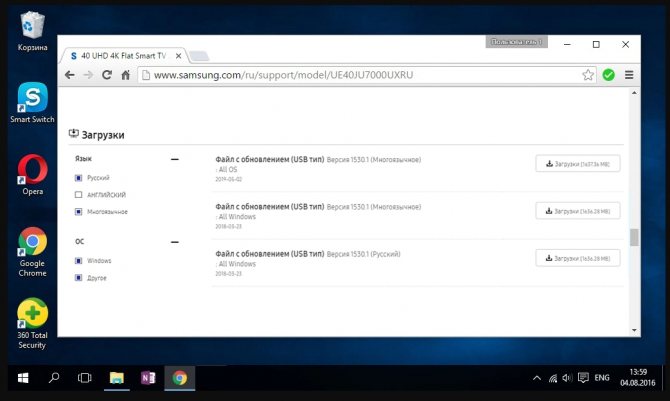Click the Версия 1530.1 (Русский) text

(x=364, y=254)
